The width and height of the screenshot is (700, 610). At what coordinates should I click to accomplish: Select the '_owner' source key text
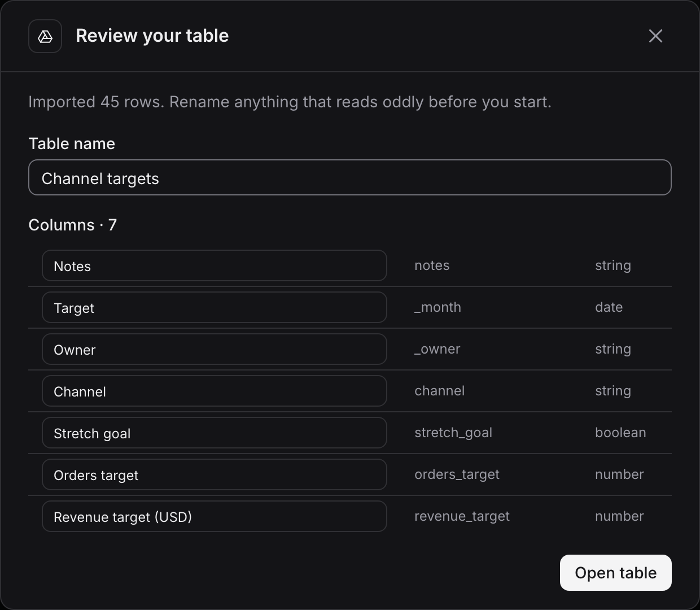point(438,349)
